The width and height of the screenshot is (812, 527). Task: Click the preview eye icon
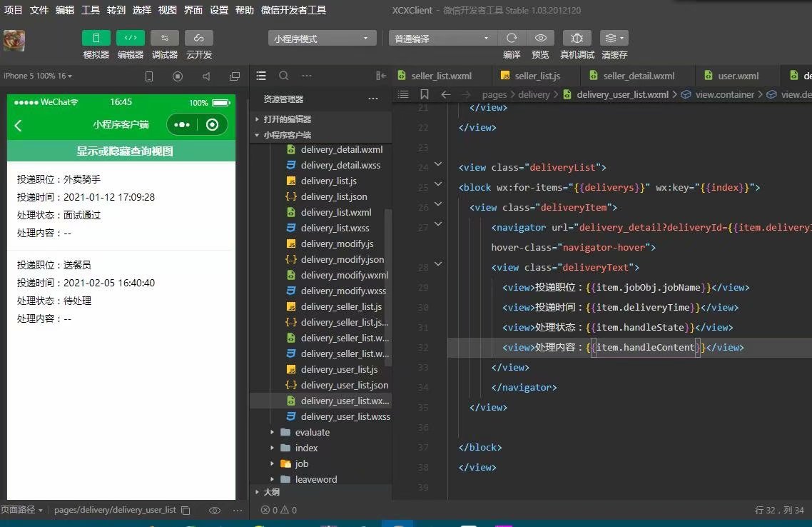(x=541, y=38)
